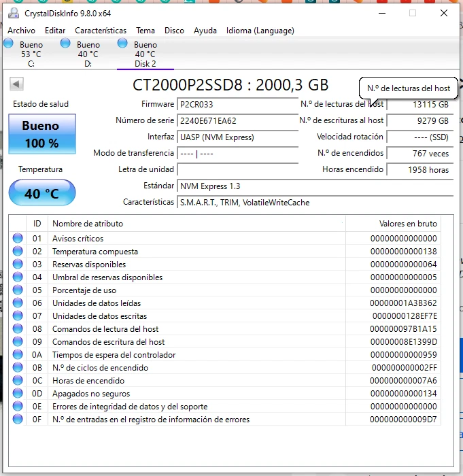Click the status orb for Comandos de lectura del host
The image size is (463, 476).
tap(18, 328)
